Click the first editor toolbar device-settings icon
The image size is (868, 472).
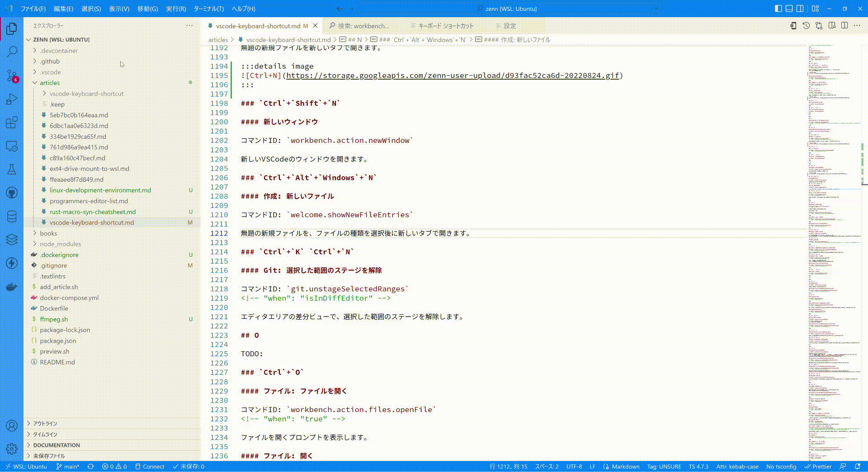pyautogui.click(x=793, y=26)
